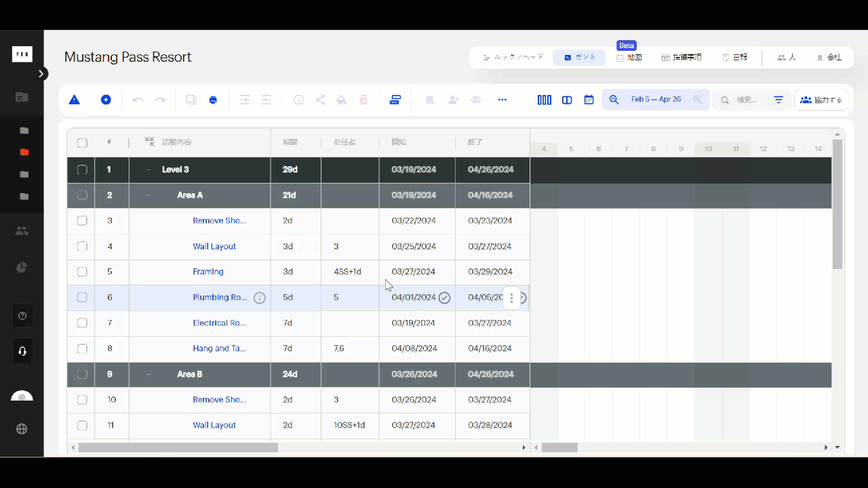Click the headset support sidebar icon
Screen dimensions: 868x488
pos(22,351)
